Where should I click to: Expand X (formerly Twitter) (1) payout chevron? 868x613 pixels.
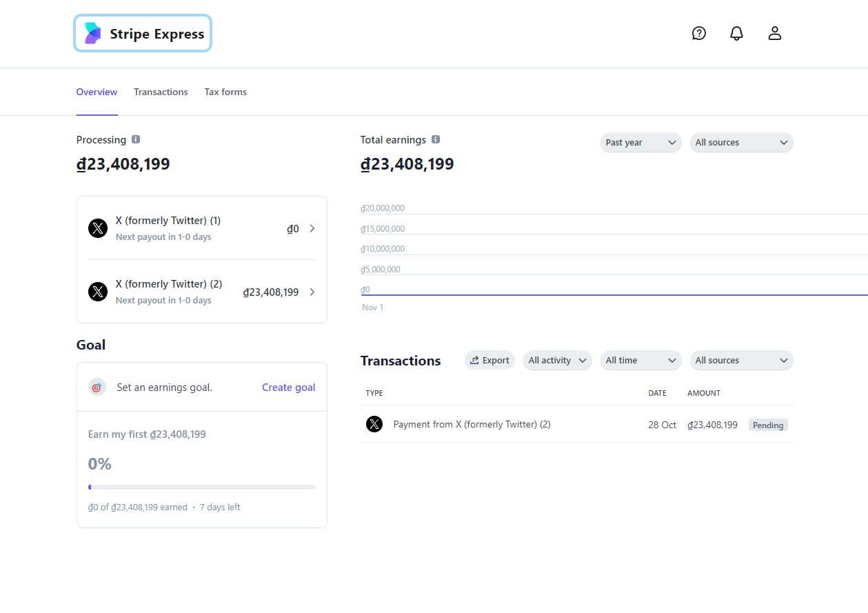click(312, 229)
